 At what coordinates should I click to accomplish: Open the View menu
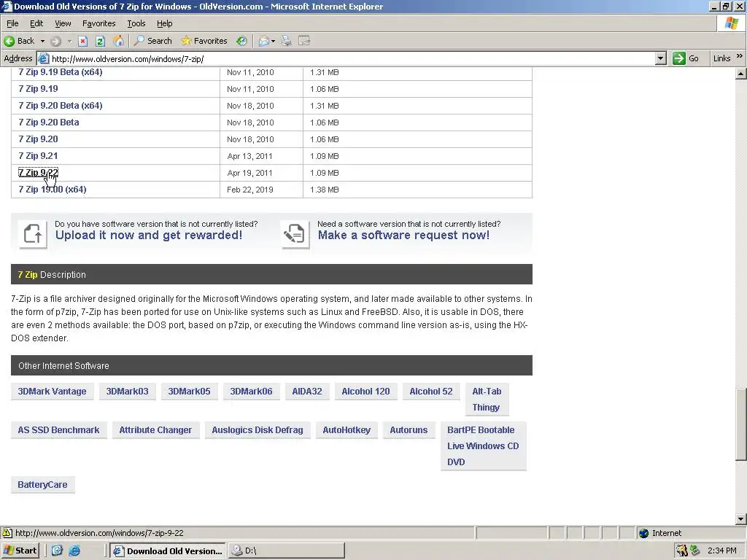[x=63, y=23]
